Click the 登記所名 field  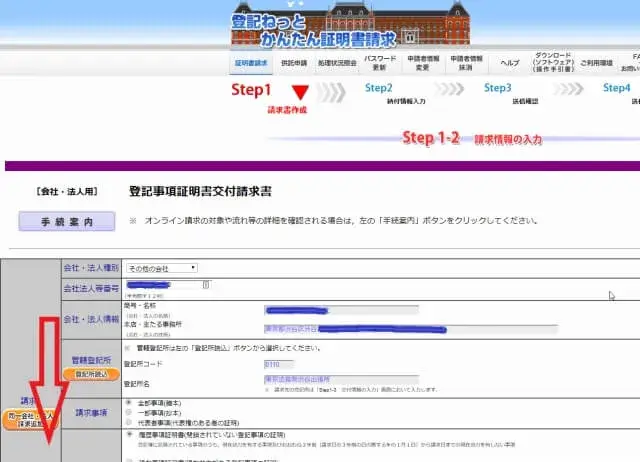click(x=341, y=379)
